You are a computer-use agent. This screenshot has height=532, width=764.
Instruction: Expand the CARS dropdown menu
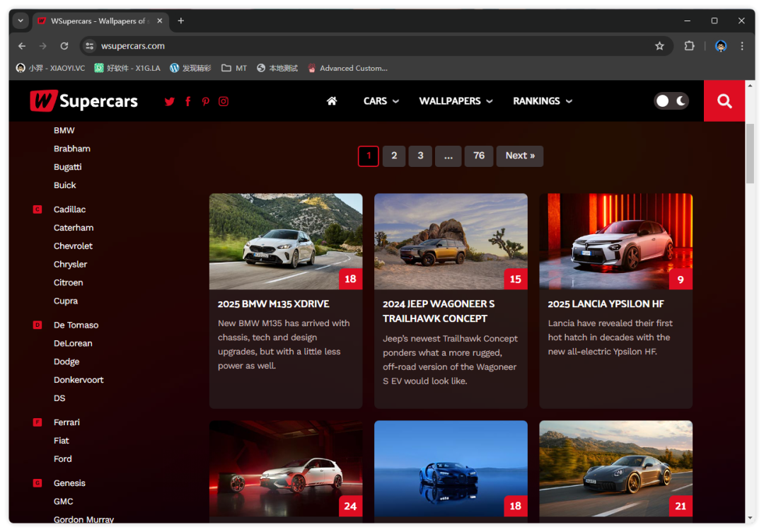pos(381,101)
